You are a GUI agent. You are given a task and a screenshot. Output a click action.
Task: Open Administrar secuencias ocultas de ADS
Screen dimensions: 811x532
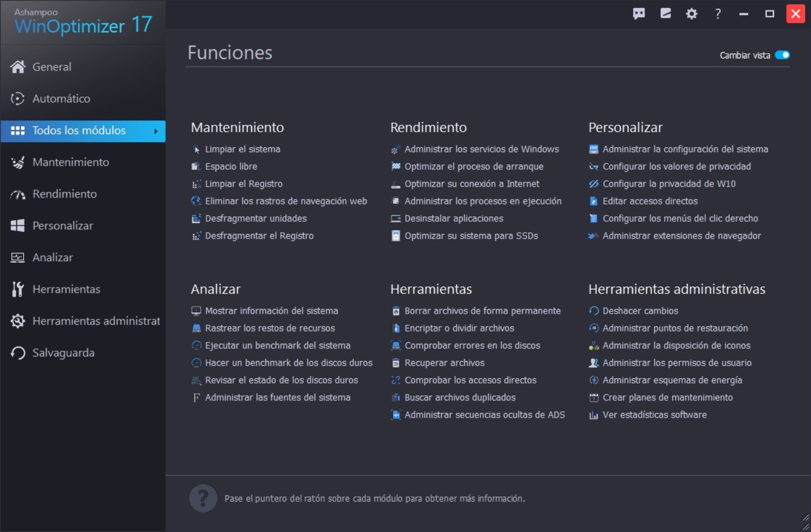pyautogui.click(x=485, y=415)
